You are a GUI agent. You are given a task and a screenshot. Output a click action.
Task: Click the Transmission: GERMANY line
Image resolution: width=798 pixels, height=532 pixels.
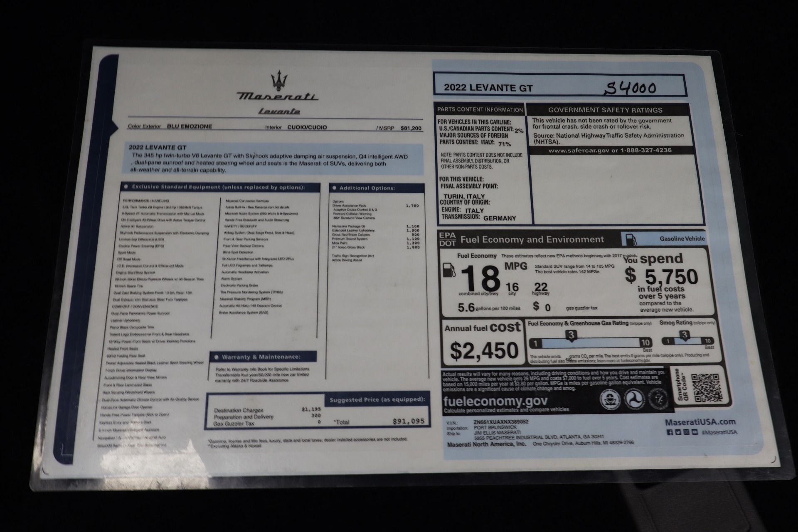pos(478,217)
